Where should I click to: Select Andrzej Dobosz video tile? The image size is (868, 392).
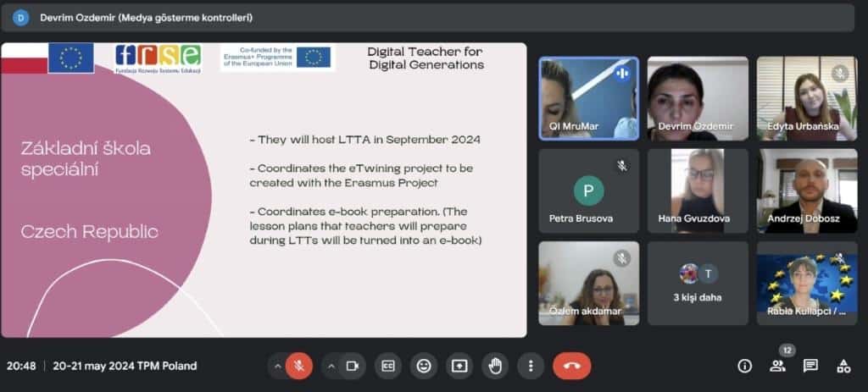(807, 190)
